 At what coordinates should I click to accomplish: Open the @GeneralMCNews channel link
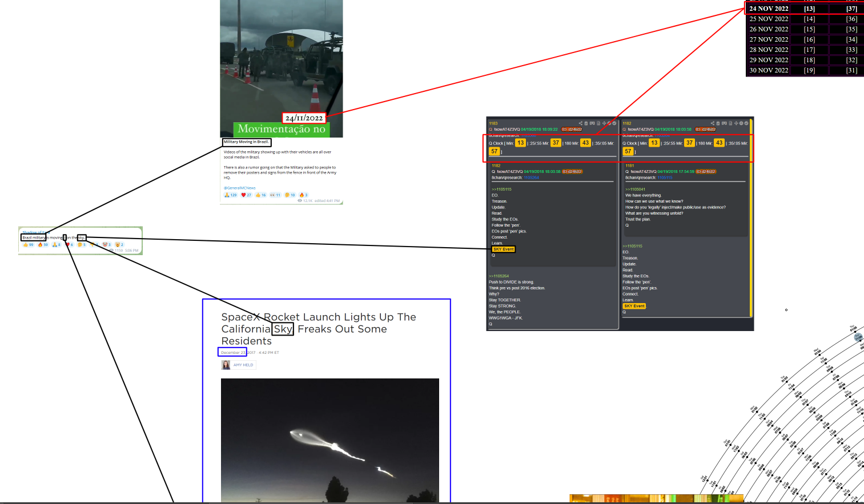click(240, 188)
